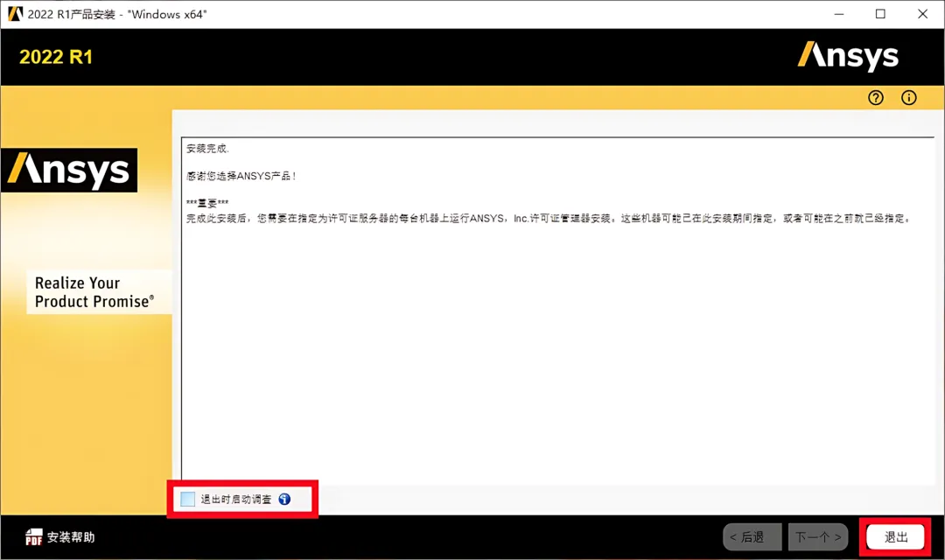Image resolution: width=945 pixels, height=560 pixels.
Task: Click the information circle icon in the header
Action: 909,98
